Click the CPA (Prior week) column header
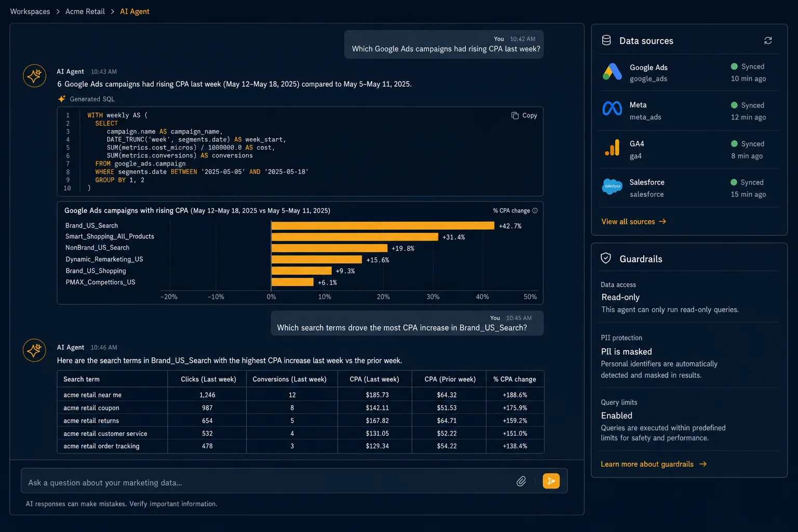This screenshot has width=798, height=532. click(450, 379)
